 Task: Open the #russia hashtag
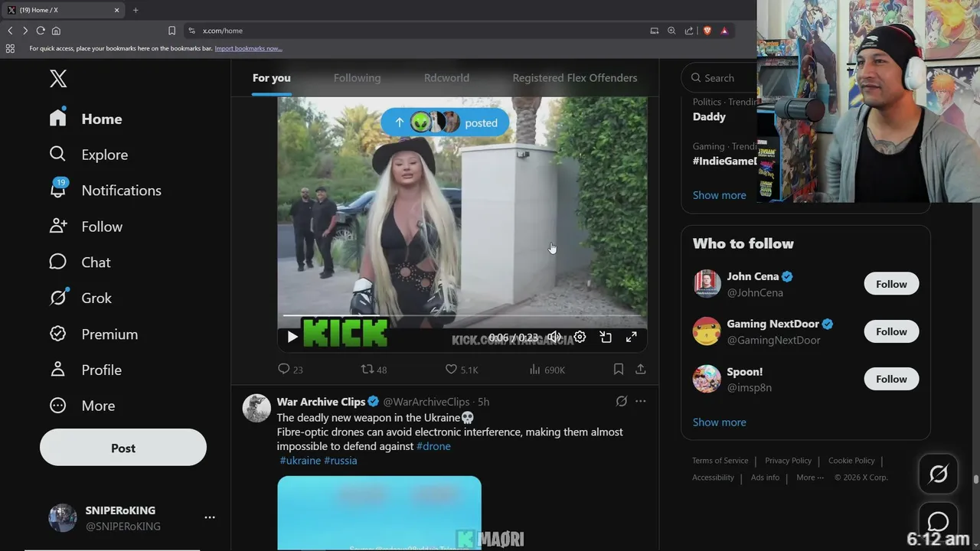pos(341,461)
